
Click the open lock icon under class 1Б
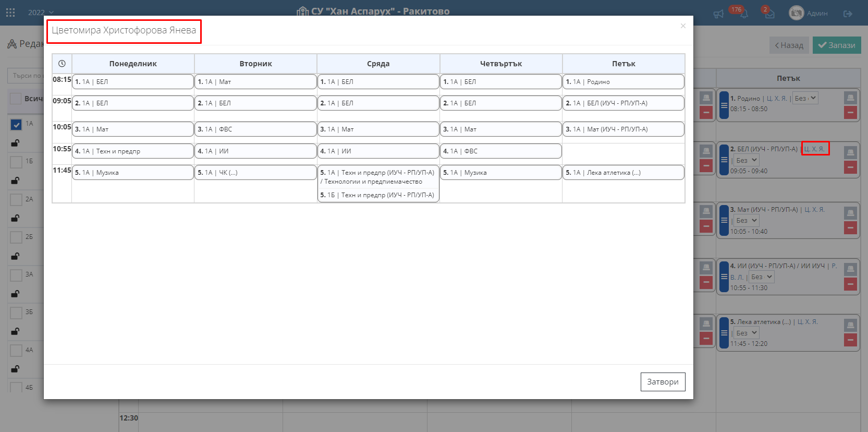[16, 181]
